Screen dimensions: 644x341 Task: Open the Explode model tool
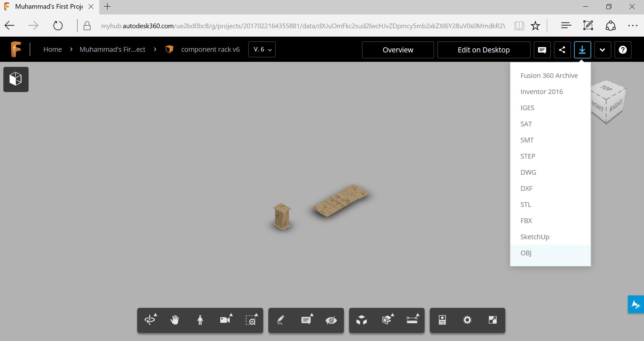pyautogui.click(x=362, y=320)
